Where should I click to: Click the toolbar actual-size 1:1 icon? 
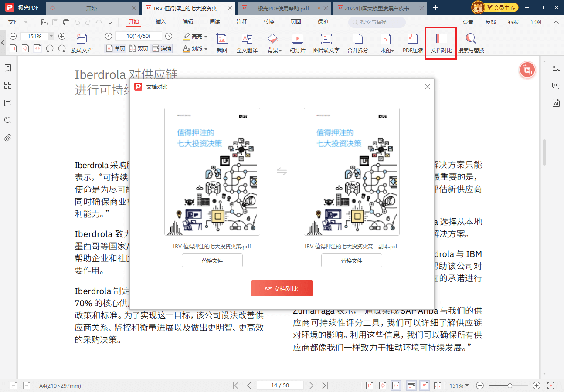tap(13, 48)
